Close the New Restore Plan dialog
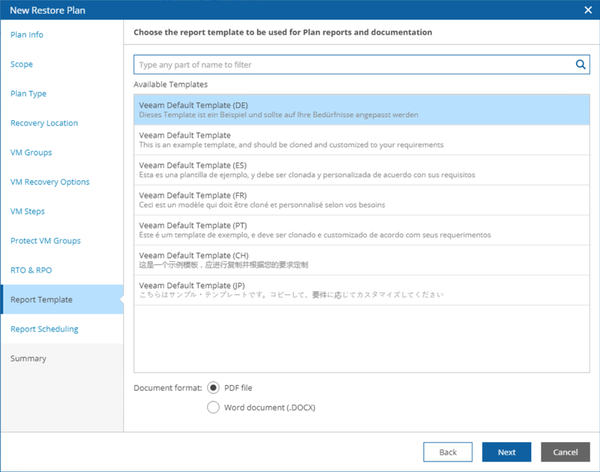The height and width of the screenshot is (472, 600). (588, 9)
